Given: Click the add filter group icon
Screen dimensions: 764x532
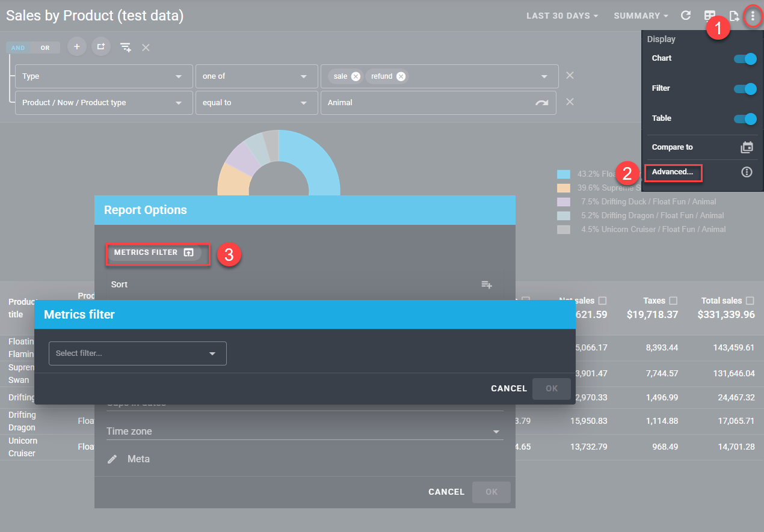Looking at the screenshot, I should (100, 47).
